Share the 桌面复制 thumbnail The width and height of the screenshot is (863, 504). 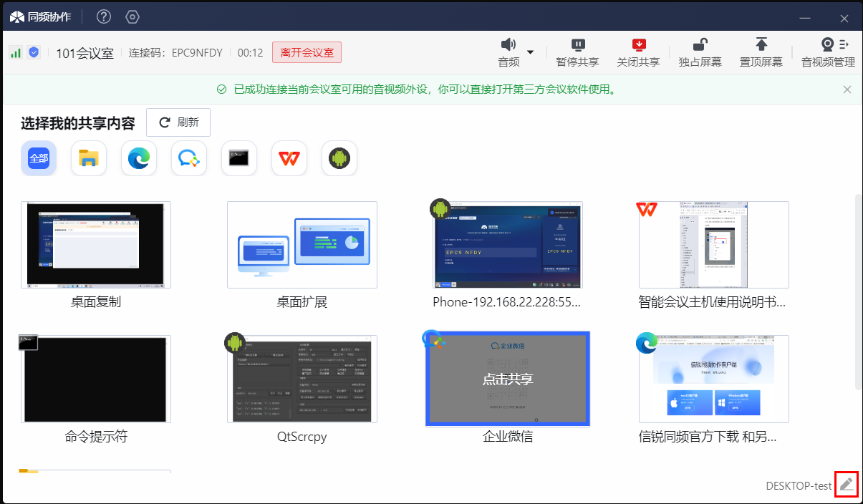tap(96, 245)
